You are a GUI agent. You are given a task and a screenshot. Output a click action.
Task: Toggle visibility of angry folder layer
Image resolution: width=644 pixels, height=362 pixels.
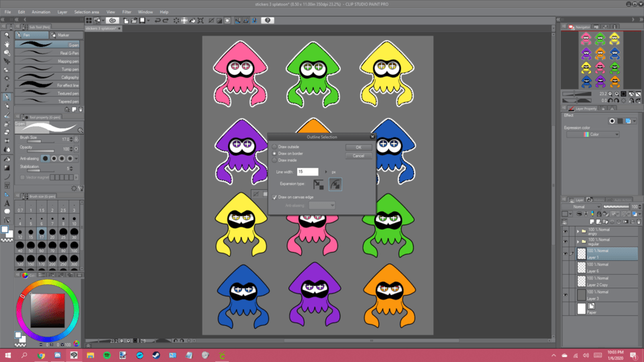click(x=566, y=231)
